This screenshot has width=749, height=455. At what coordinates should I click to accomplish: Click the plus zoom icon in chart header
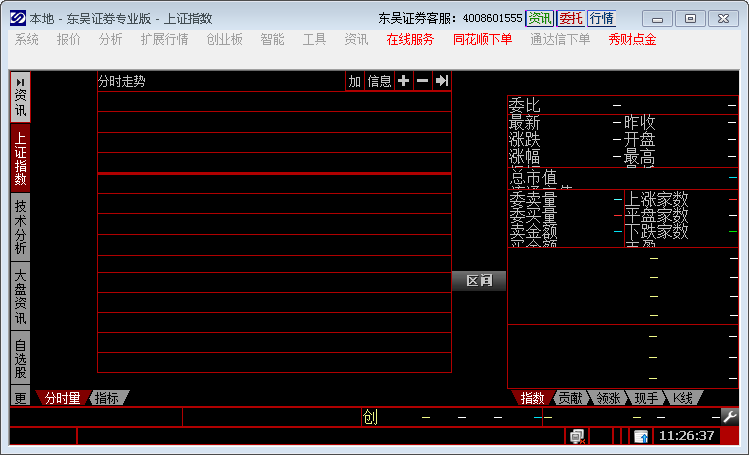[403, 81]
